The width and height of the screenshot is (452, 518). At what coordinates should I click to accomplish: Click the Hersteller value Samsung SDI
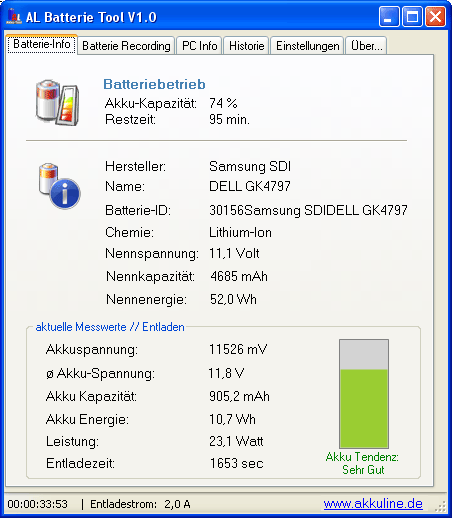(250, 166)
